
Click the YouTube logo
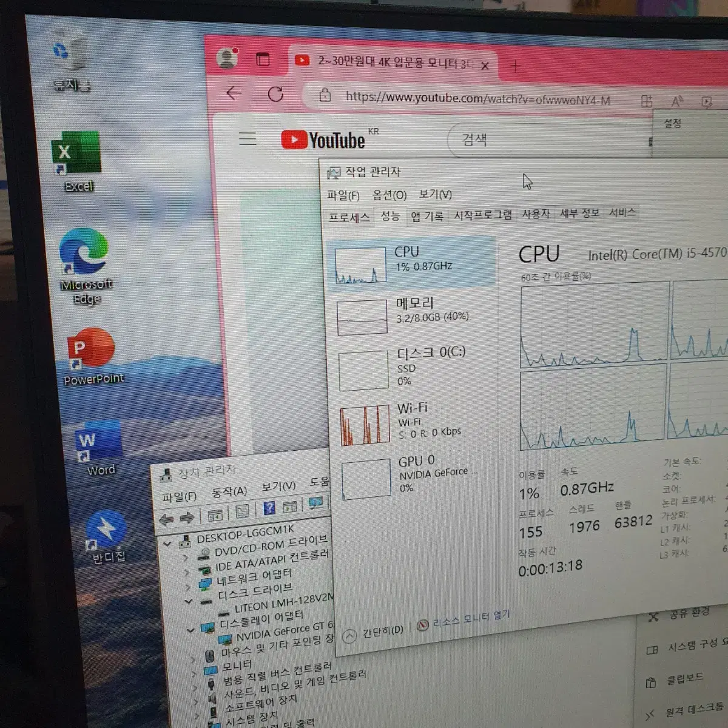click(323, 140)
